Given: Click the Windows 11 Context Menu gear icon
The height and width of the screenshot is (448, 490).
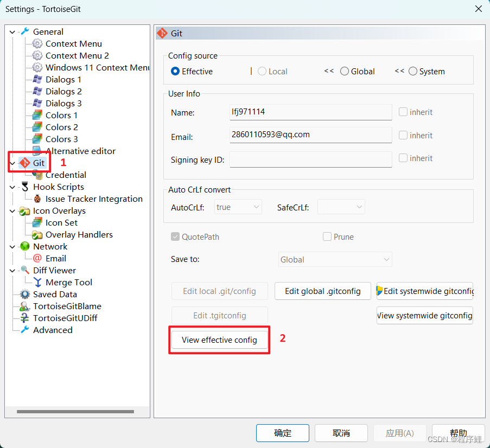Looking at the screenshot, I should point(37,67).
